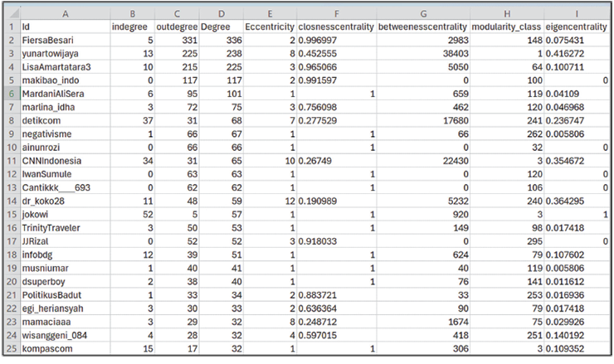Select the 'modularity_class' header cell
The height and width of the screenshot is (364, 614).
tap(506, 27)
